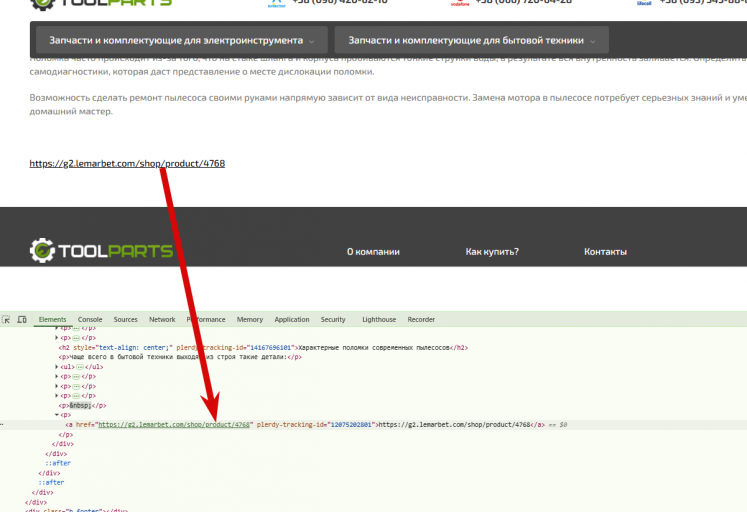
Task: Open the Memory tab
Action: pos(250,320)
